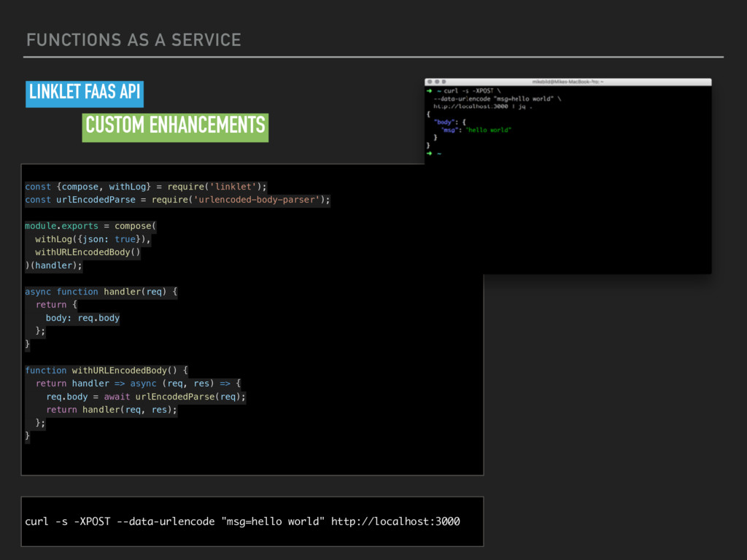Click 'function withURLEncodedBody() {' declaration line
This screenshot has height=560, width=747.
(107, 370)
